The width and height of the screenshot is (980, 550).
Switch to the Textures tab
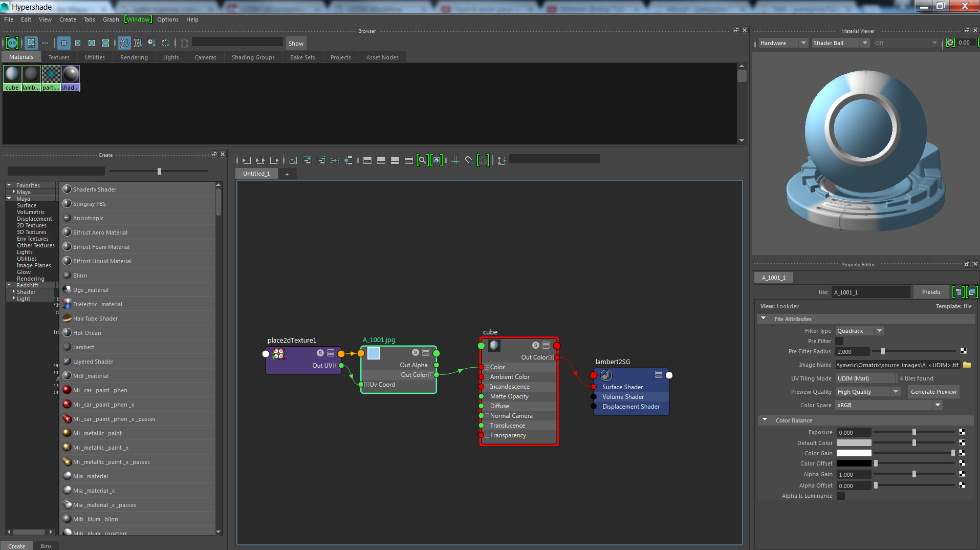59,57
